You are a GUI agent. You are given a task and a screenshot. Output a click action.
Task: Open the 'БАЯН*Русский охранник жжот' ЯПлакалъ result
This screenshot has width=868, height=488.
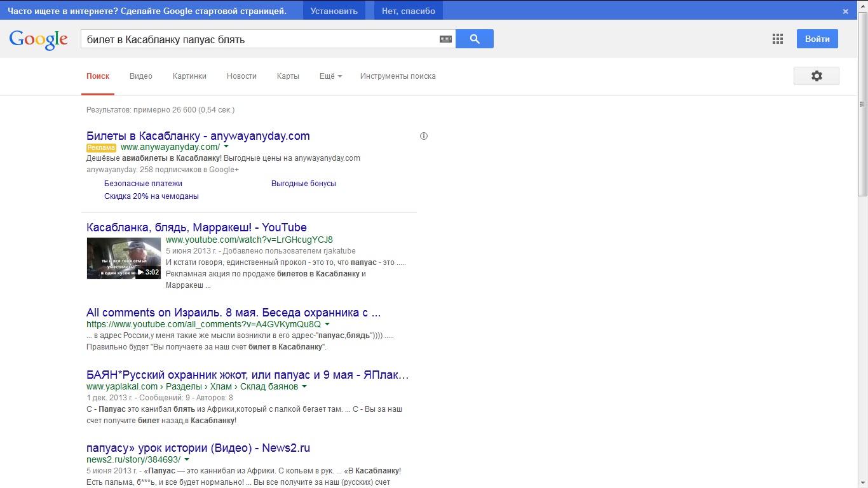248,375
